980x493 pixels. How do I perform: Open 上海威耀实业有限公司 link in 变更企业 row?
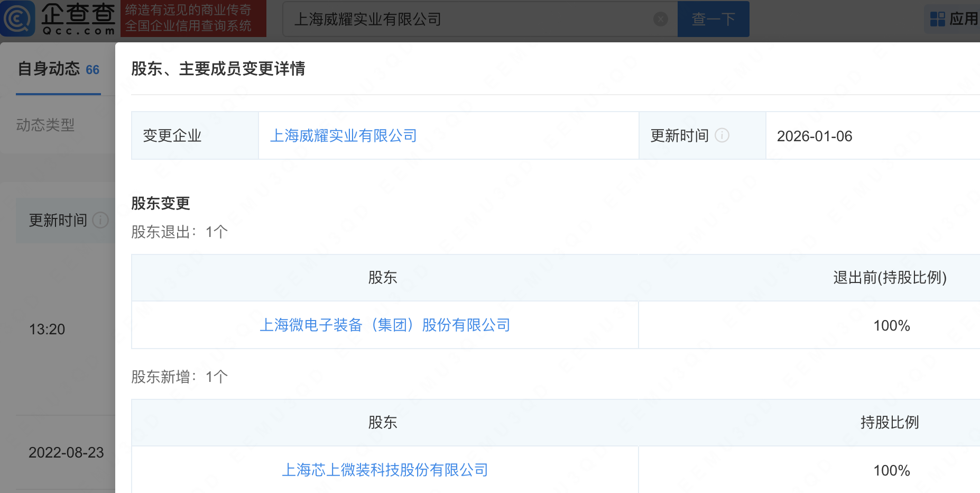pos(343,136)
